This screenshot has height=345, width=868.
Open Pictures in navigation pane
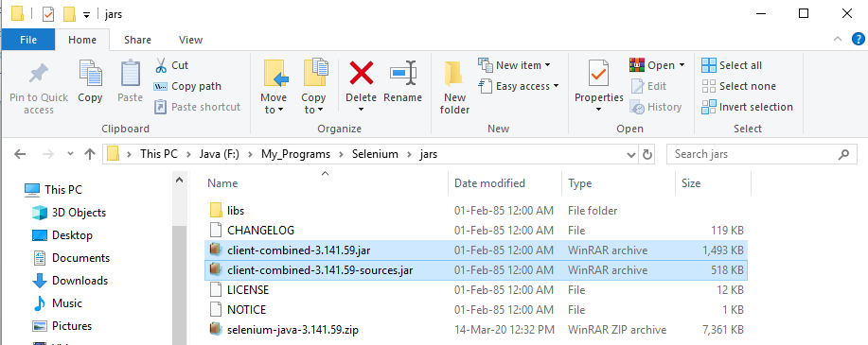(62, 326)
